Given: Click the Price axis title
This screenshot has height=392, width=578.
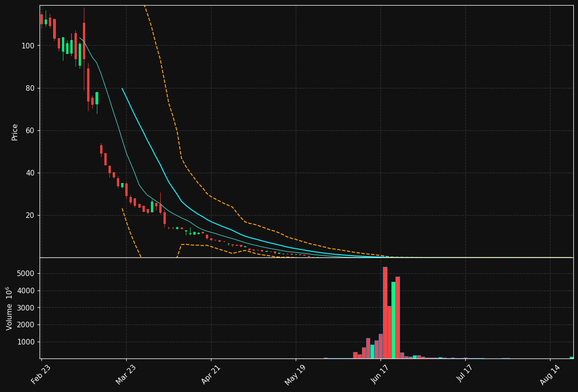Looking at the screenshot, I should coord(15,132).
